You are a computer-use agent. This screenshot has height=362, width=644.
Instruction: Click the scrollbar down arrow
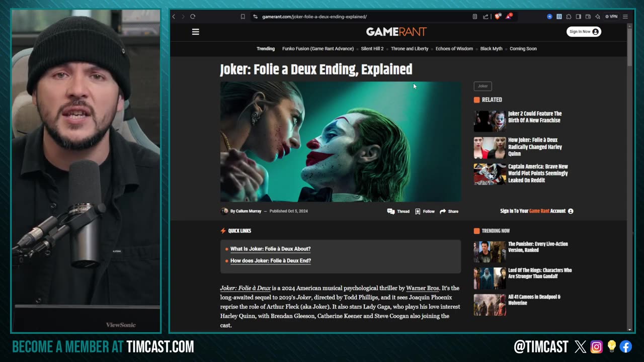[630, 330]
